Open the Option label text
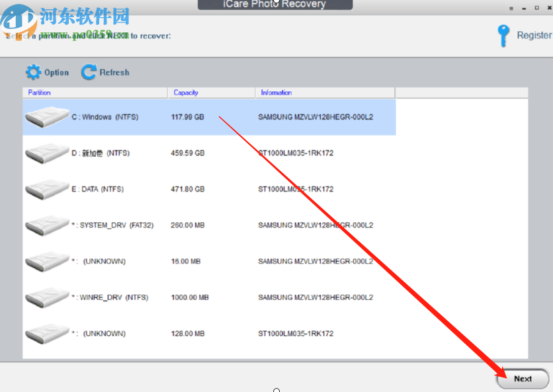 56,73
